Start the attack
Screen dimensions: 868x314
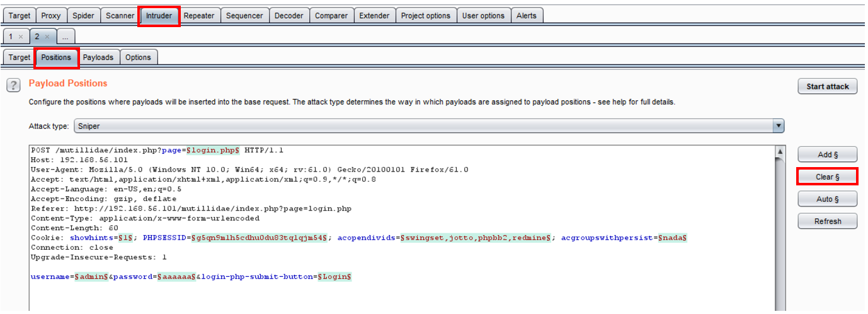point(827,86)
